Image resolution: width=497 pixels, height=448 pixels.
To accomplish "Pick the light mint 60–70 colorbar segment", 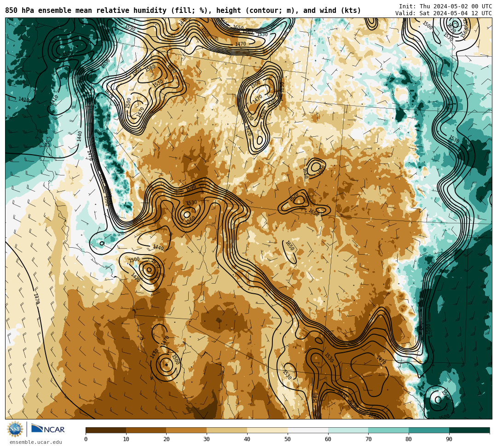I will click(348, 430).
